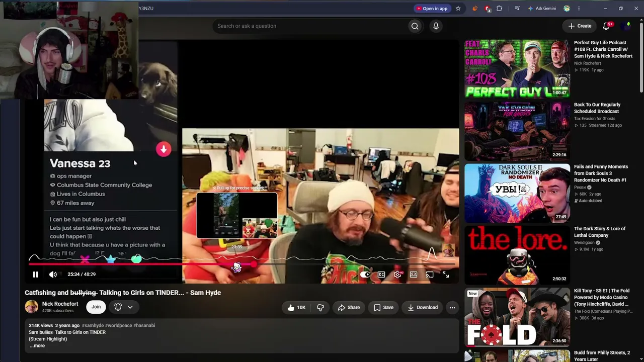Share the video

coord(349,308)
